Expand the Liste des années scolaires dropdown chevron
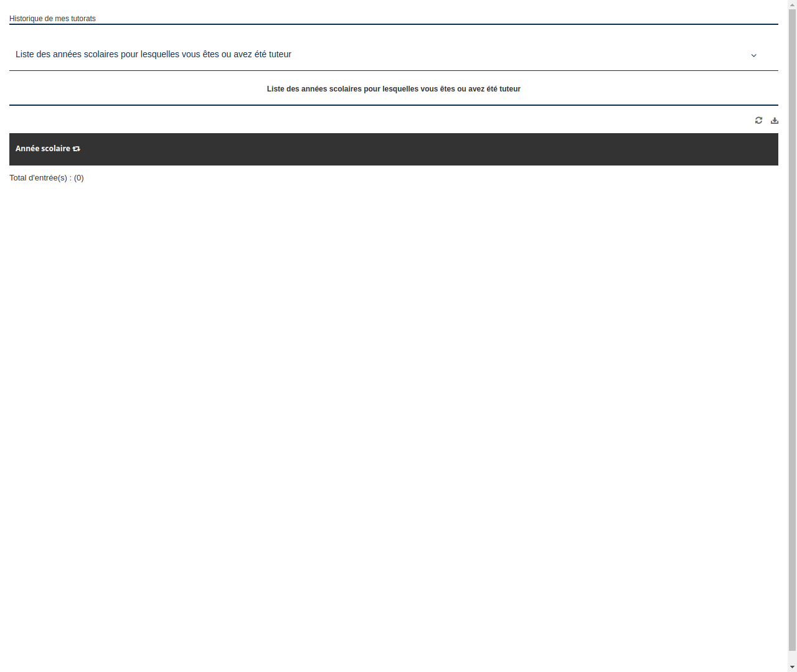This screenshot has height=672, width=797. 753,55
